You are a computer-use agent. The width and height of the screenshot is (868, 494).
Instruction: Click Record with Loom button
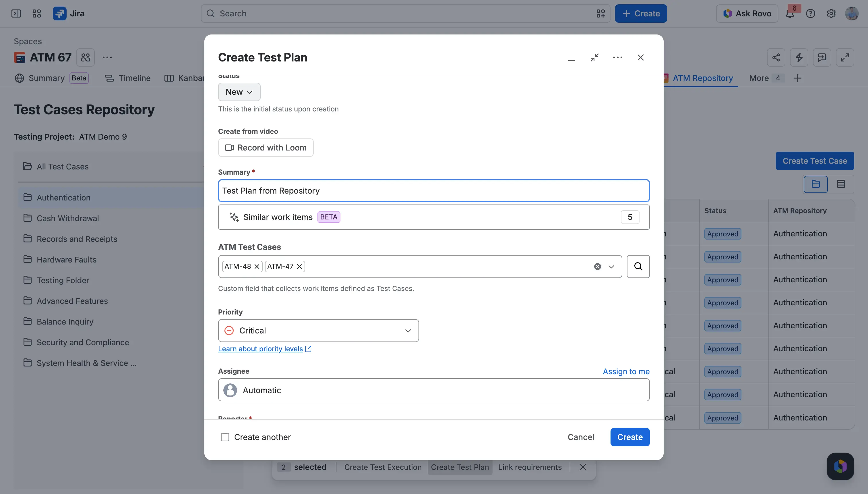tap(266, 148)
